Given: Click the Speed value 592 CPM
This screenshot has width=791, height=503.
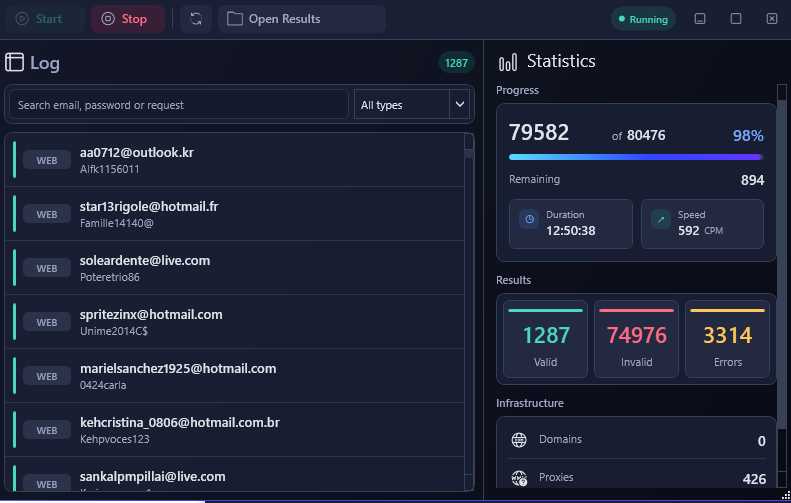Looking at the screenshot, I should [x=700, y=231].
